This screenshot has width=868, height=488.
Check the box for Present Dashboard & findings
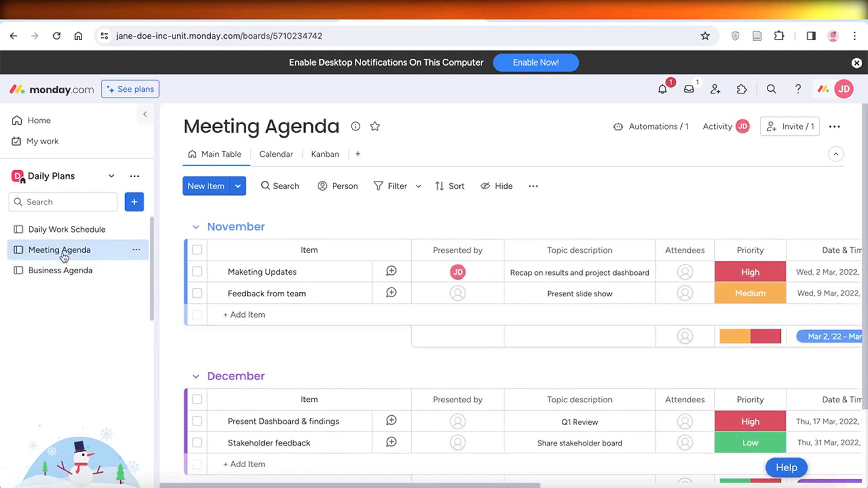tap(197, 421)
